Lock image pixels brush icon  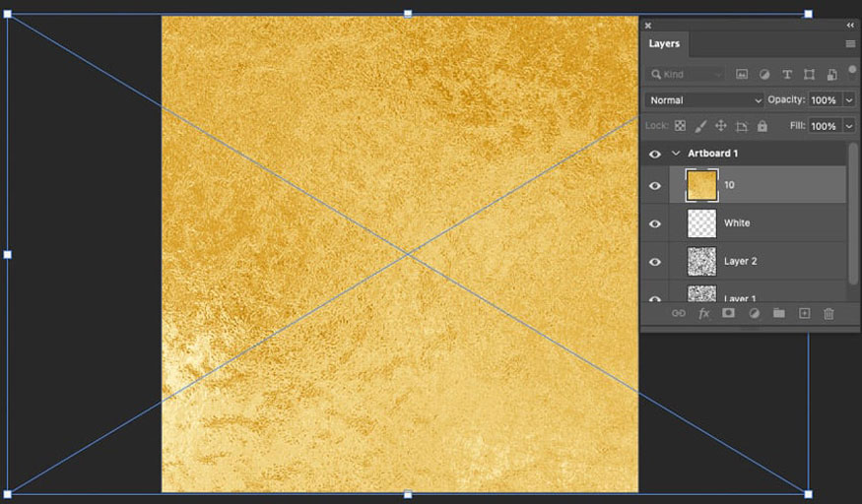(x=700, y=126)
